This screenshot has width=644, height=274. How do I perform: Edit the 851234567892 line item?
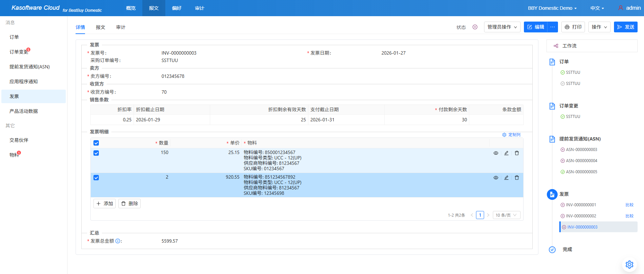coord(506,178)
